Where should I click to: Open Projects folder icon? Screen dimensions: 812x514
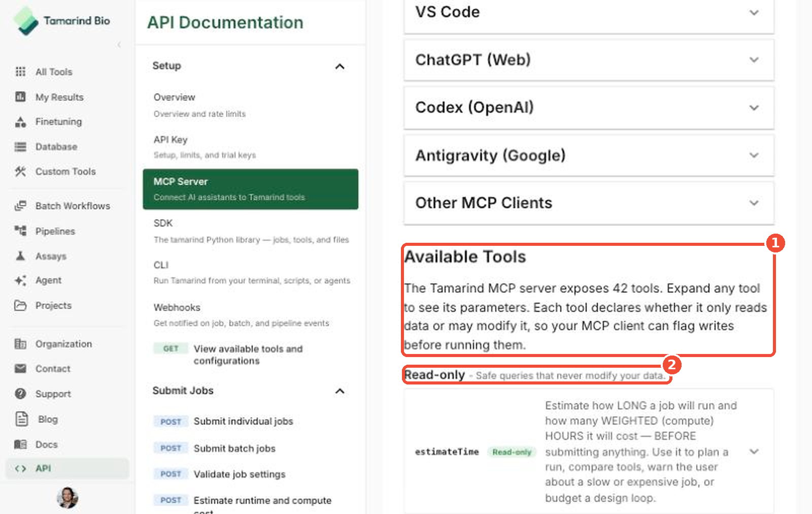point(20,305)
